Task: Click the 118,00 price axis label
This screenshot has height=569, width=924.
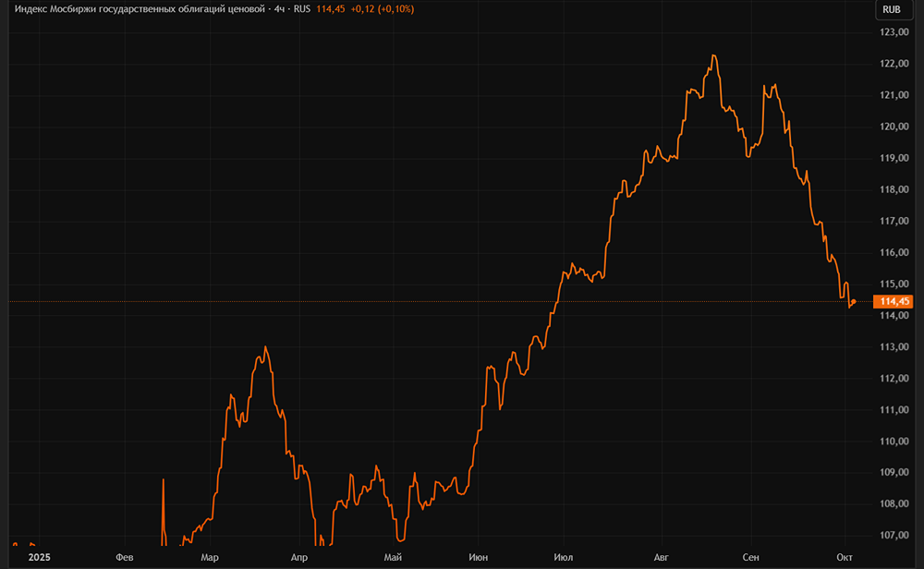Action: click(894, 189)
